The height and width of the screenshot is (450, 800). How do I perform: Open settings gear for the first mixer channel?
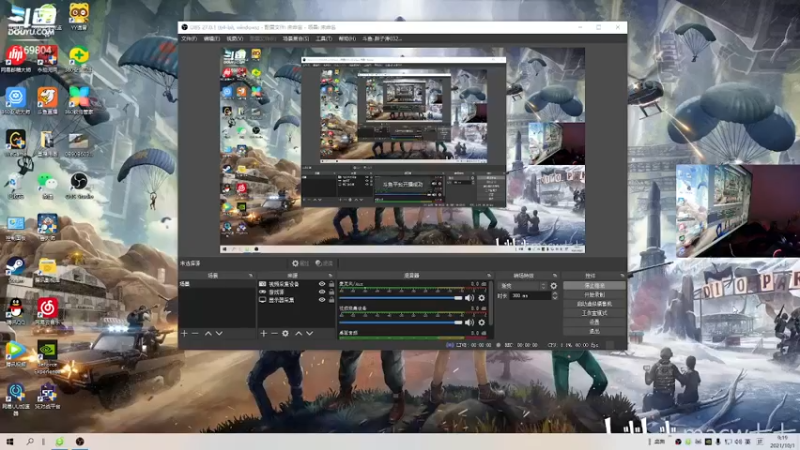coord(482,298)
